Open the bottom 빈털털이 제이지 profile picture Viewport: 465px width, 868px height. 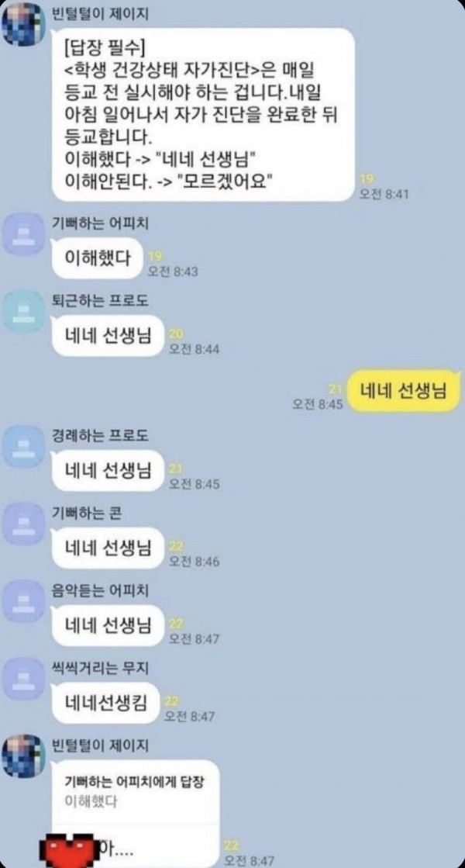pyautogui.click(x=22, y=756)
